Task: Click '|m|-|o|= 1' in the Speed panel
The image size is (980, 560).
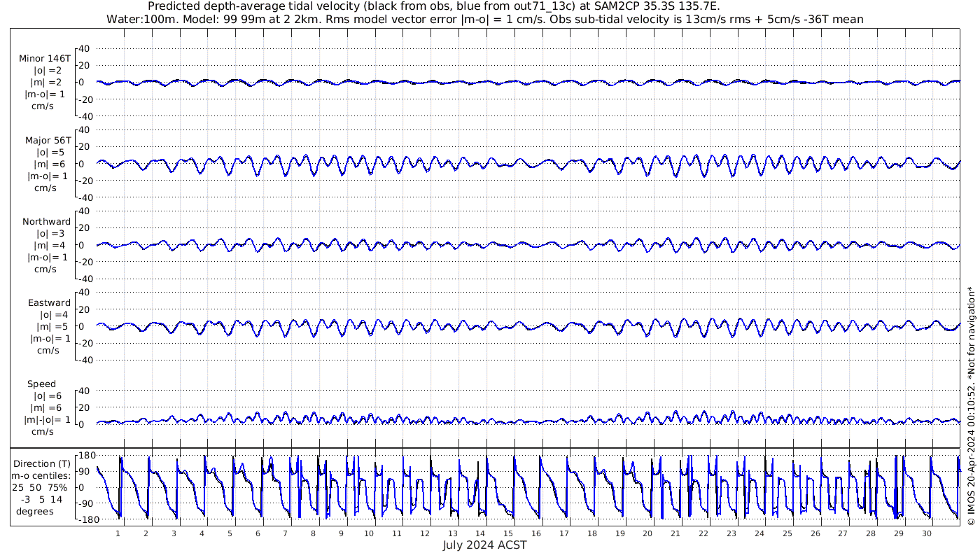Action: (x=47, y=420)
